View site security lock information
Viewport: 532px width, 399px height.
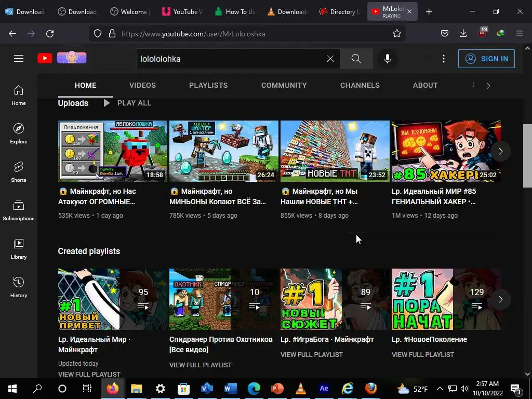pyautogui.click(x=112, y=34)
